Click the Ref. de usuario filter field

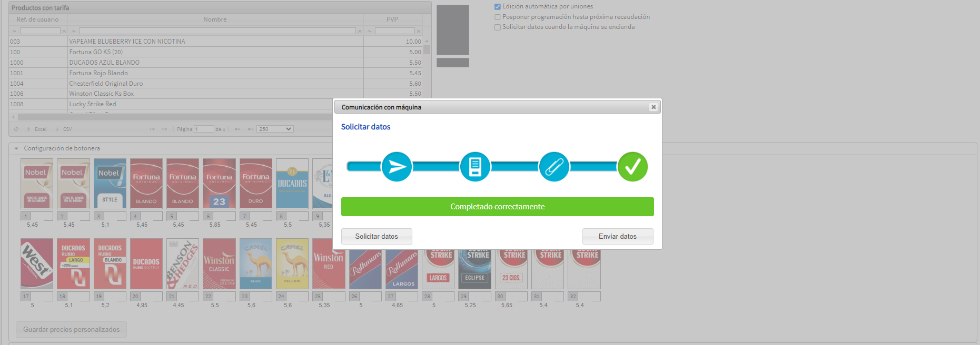coord(40,31)
